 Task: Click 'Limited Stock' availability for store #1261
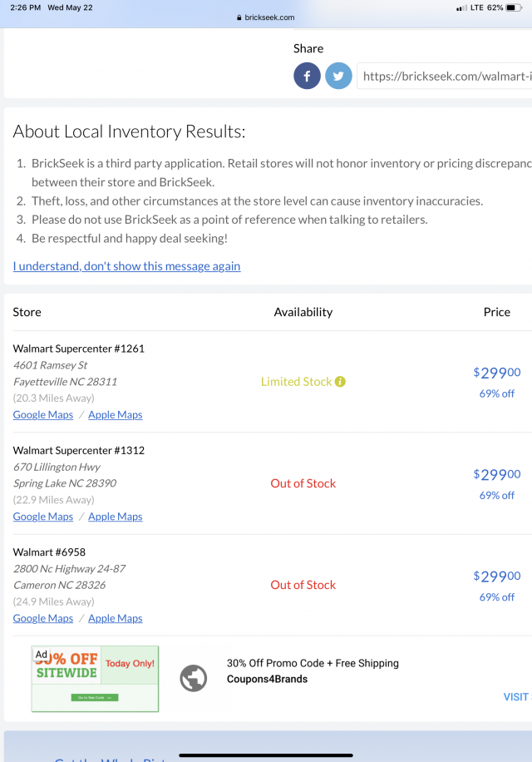(296, 382)
